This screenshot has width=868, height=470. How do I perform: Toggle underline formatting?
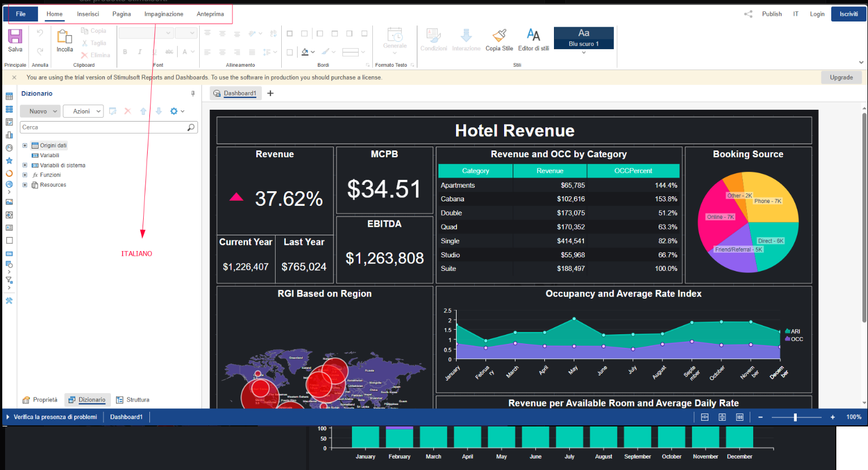point(154,51)
